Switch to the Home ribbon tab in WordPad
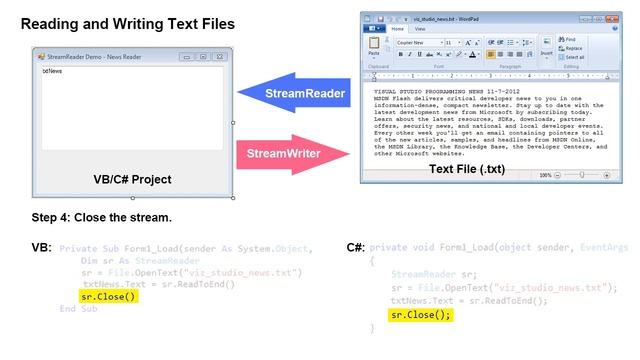This screenshot has width=640, height=360. [x=397, y=29]
